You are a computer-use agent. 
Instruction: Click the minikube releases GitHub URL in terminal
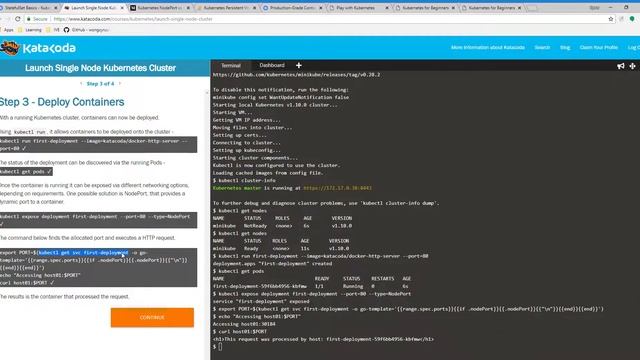pyautogui.click(x=296, y=75)
